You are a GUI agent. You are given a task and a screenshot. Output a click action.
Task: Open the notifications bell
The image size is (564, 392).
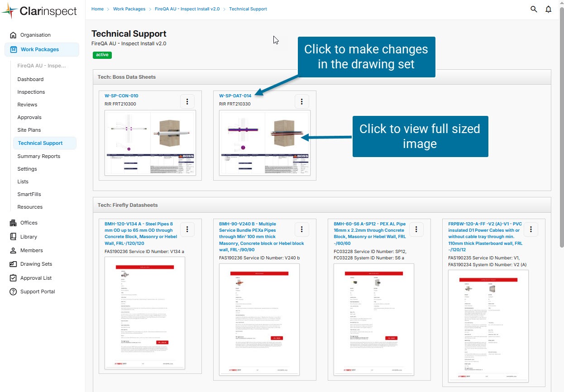point(548,9)
